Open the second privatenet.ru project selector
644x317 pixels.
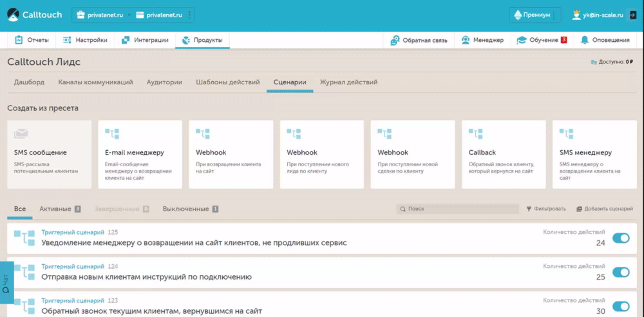point(158,15)
